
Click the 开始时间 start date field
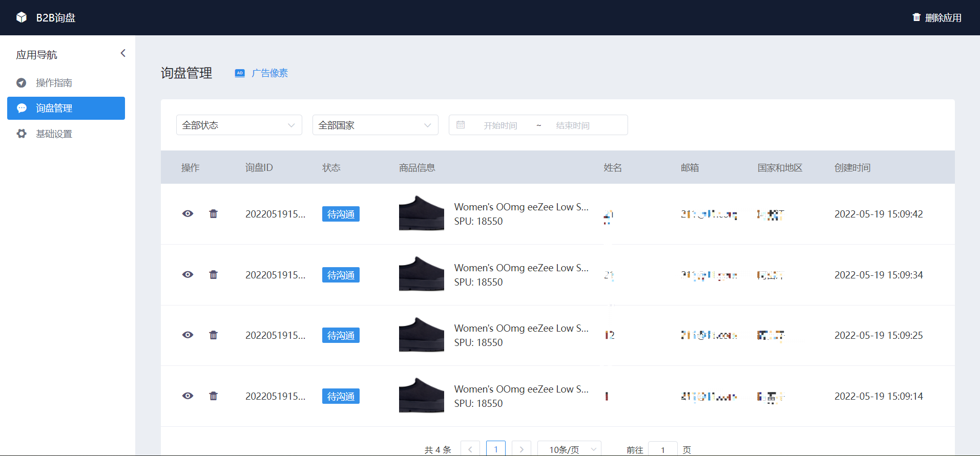pyautogui.click(x=501, y=125)
